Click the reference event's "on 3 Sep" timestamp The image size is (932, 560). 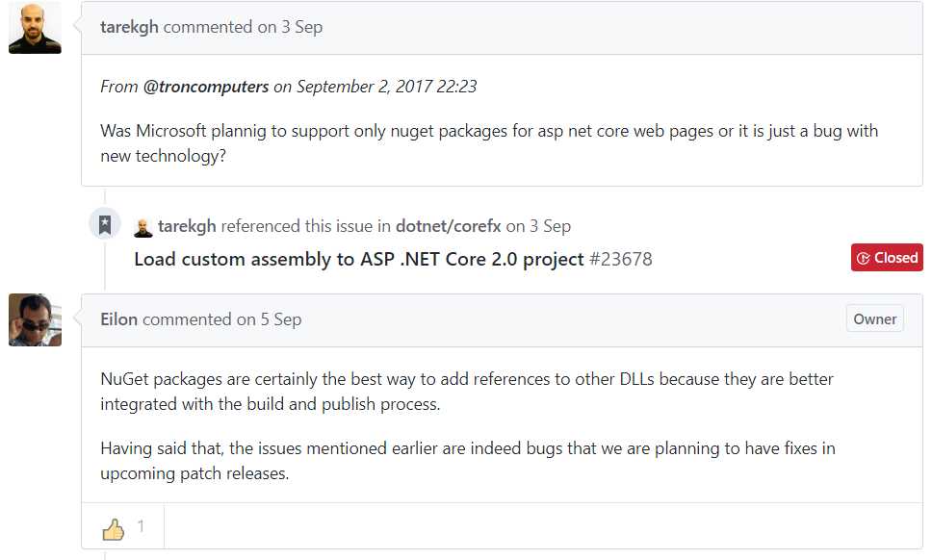click(538, 226)
